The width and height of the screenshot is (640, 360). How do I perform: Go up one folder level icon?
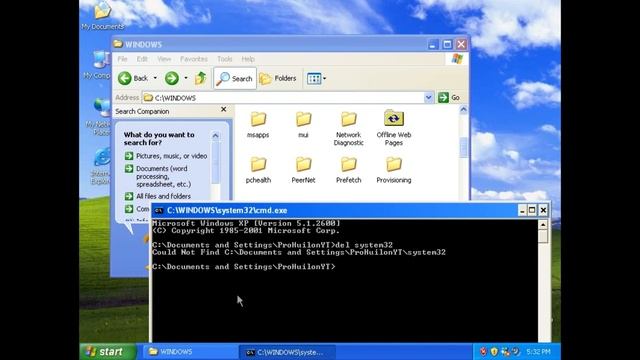[x=200, y=78]
